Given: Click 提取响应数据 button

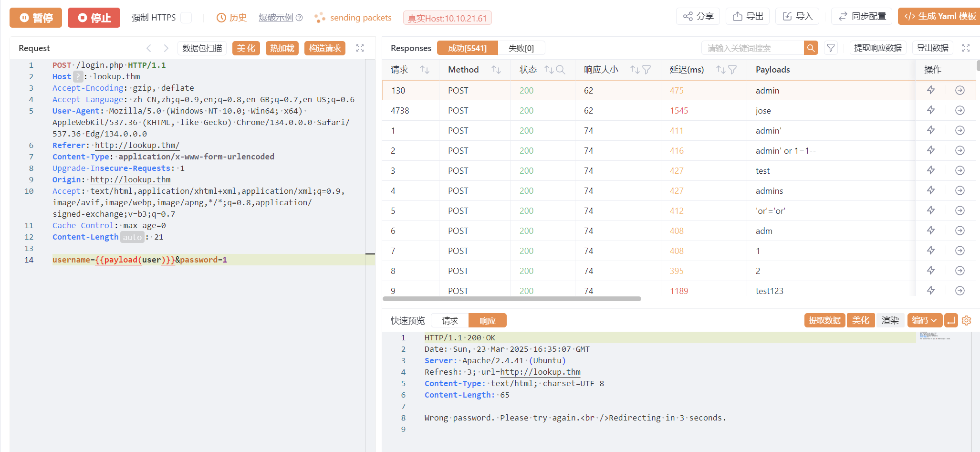Looking at the screenshot, I should pyautogui.click(x=878, y=48).
